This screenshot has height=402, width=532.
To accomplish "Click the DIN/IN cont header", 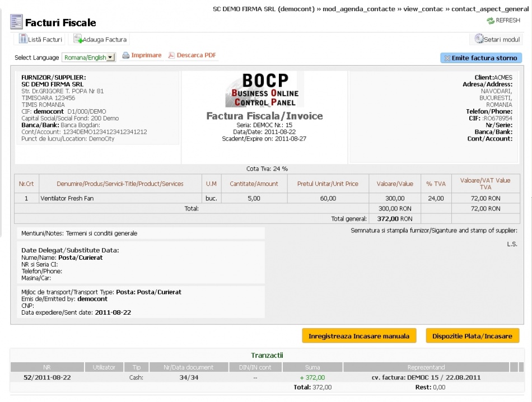I will pos(255,367).
